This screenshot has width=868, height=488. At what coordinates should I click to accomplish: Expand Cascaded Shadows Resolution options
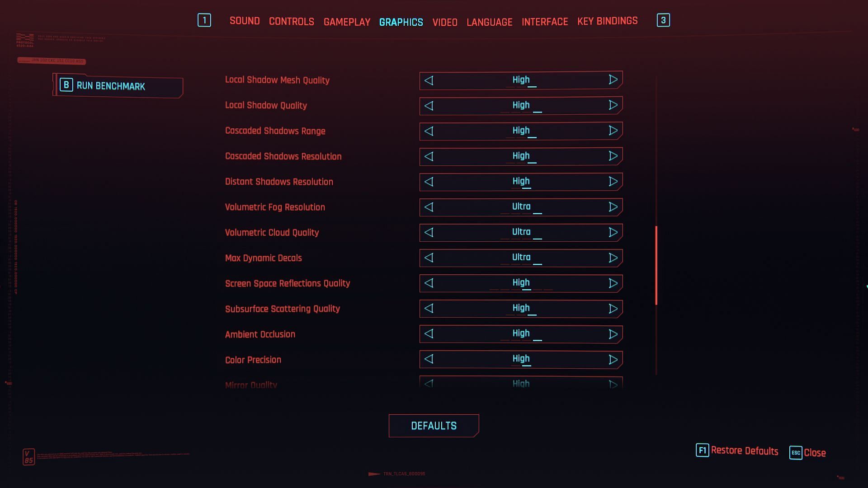[x=613, y=156]
